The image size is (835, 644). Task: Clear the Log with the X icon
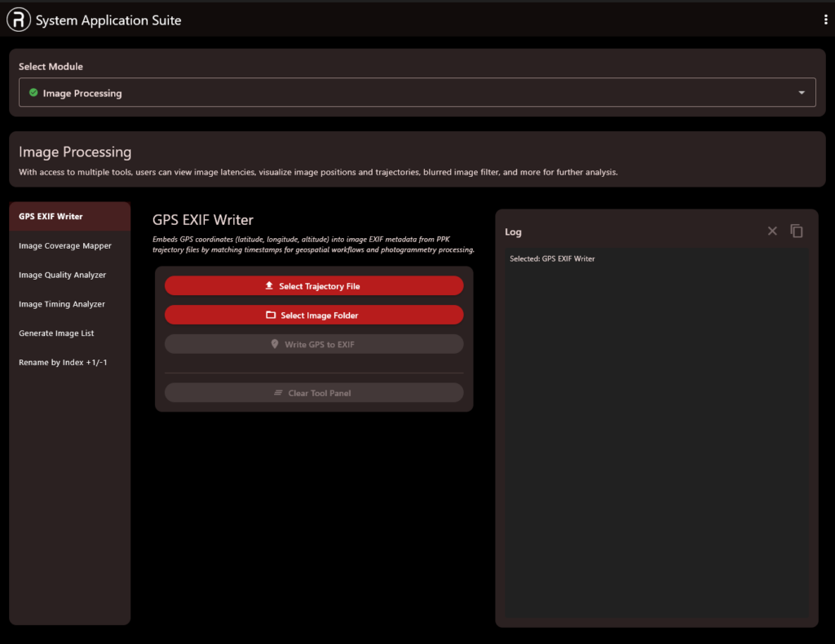coord(772,232)
